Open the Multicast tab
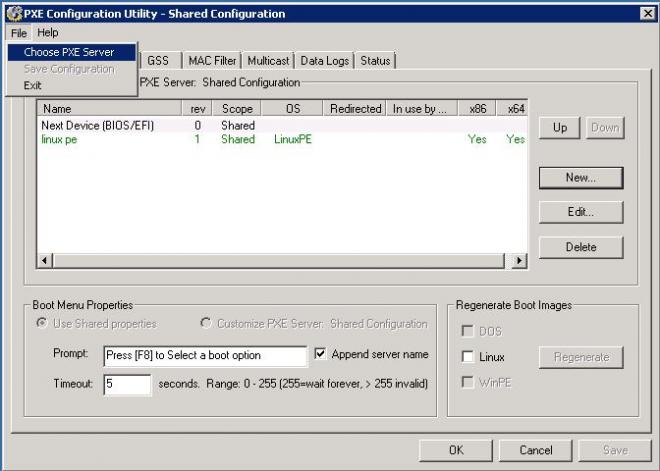The width and height of the screenshot is (660, 471). 268,61
